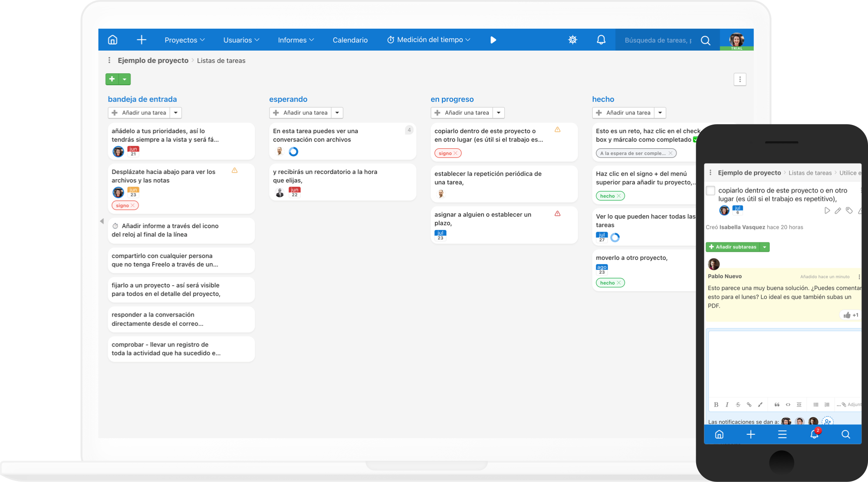The width and height of the screenshot is (868, 482).
Task: Start the timer play button in top bar
Action: (493, 40)
